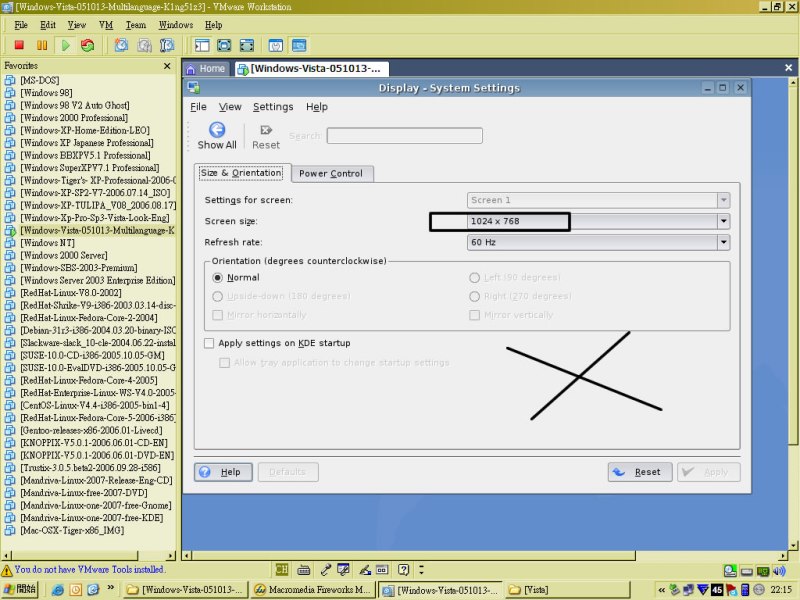Switch to the Home tab

pyautogui.click(x=206, y=68)
